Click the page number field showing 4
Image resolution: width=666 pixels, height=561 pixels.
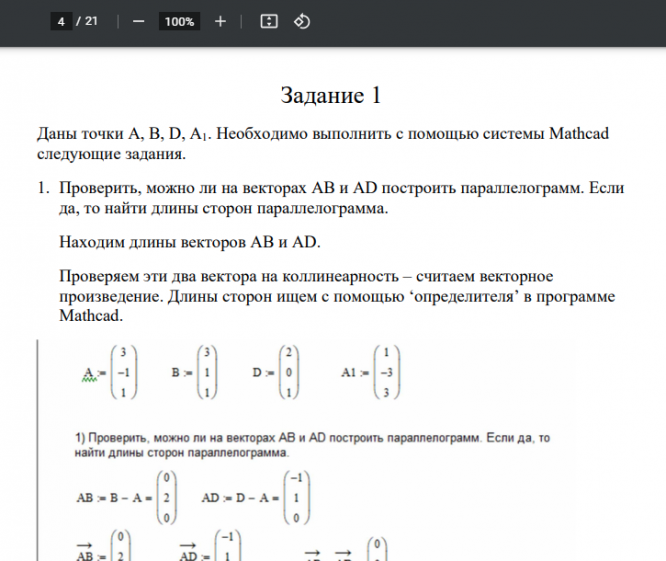(x=61, y=21)
